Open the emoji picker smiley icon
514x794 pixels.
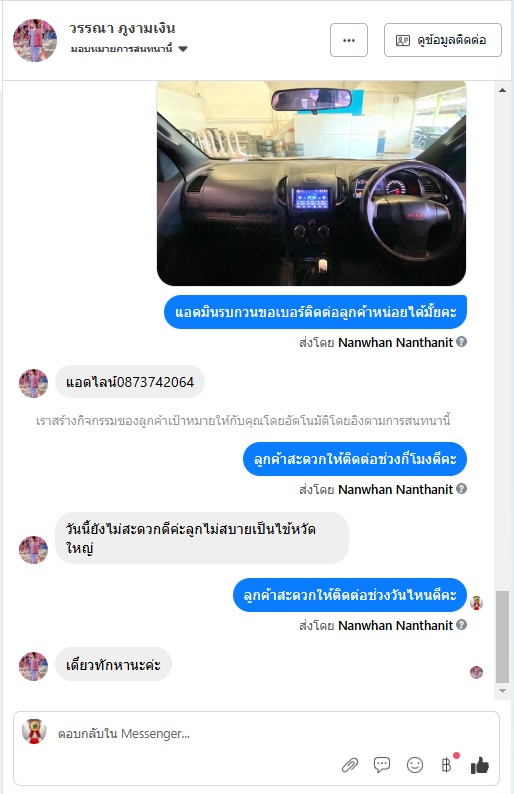click(415, 765)
